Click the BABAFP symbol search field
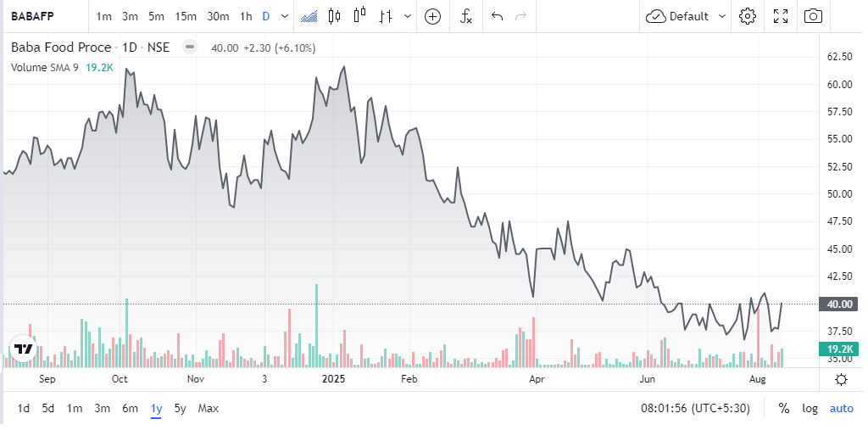The height and width of the screenshot is (430, 868). click(31, 16)
